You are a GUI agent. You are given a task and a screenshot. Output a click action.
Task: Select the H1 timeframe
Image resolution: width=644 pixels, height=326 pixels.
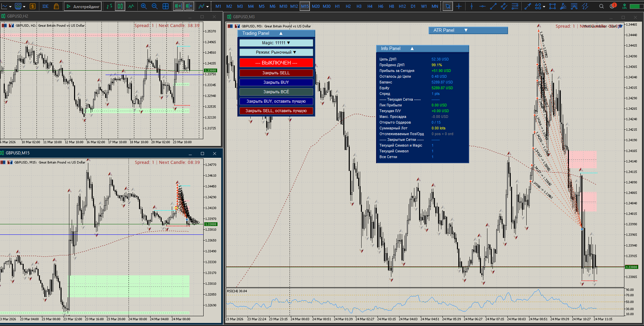tap(337, 6)
